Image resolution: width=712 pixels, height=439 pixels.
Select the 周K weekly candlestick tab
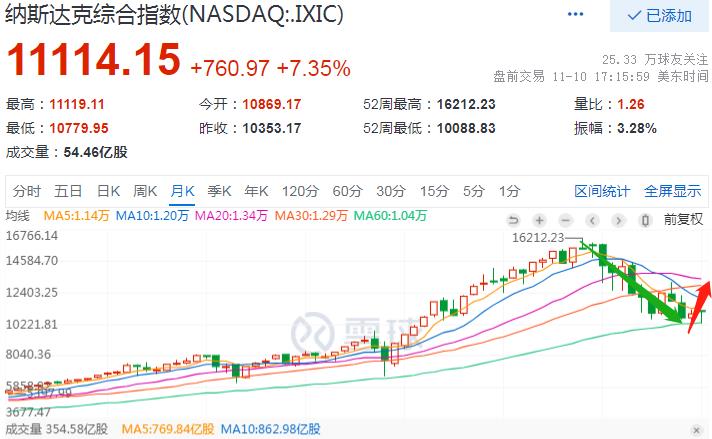coord(145,191)
